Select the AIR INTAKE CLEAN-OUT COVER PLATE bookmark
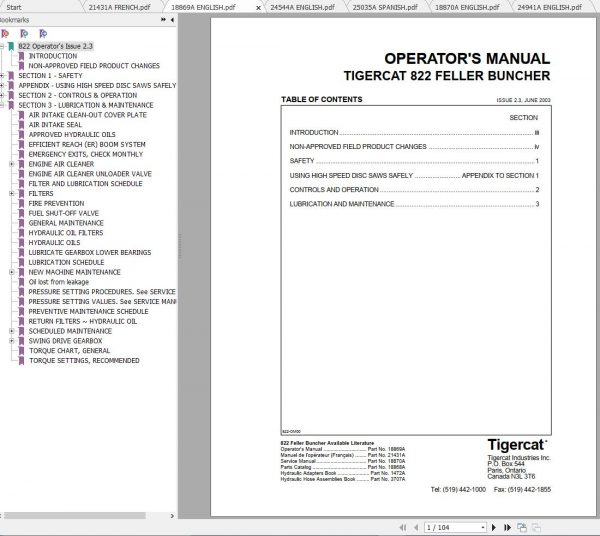Screen dimensions: 600x536 tap(88, 115)
